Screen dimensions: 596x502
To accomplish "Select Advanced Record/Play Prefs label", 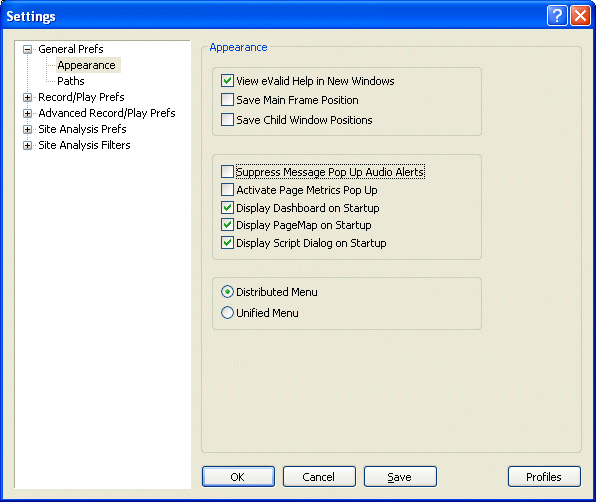I will click(107, 113).
